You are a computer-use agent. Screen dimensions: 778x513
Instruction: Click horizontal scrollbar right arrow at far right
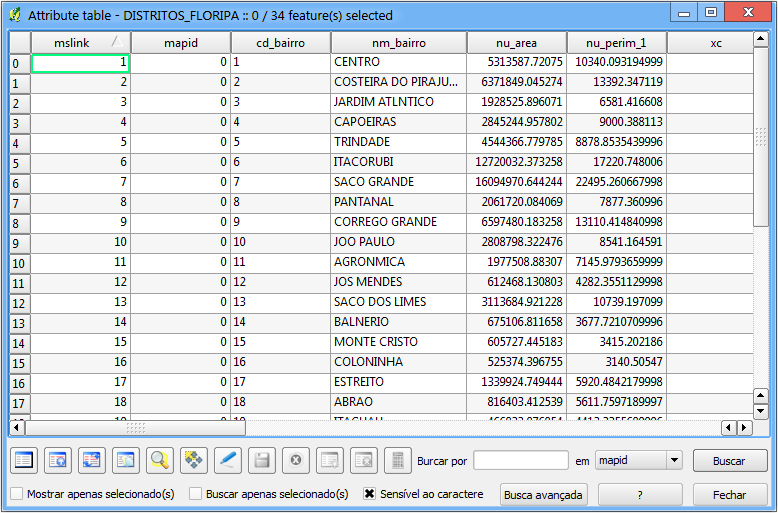(743, 427)
